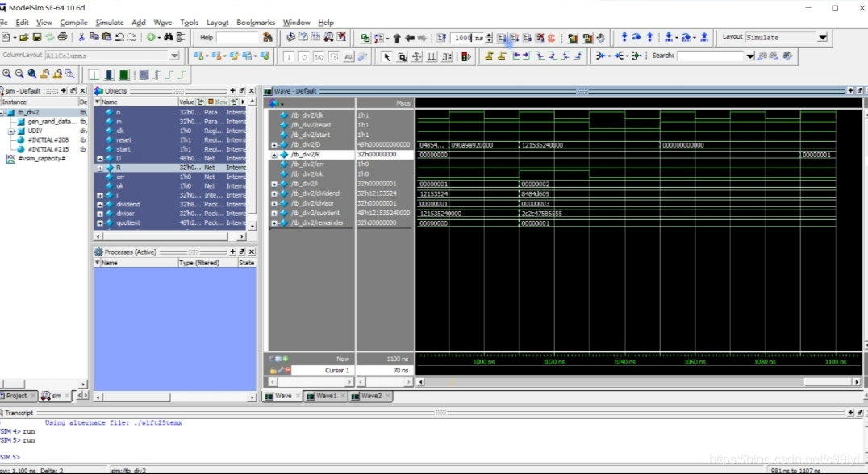Viewport: 868px width, 474px height.
Task: Toggle the grid display icon
Action: pos(144,75)
